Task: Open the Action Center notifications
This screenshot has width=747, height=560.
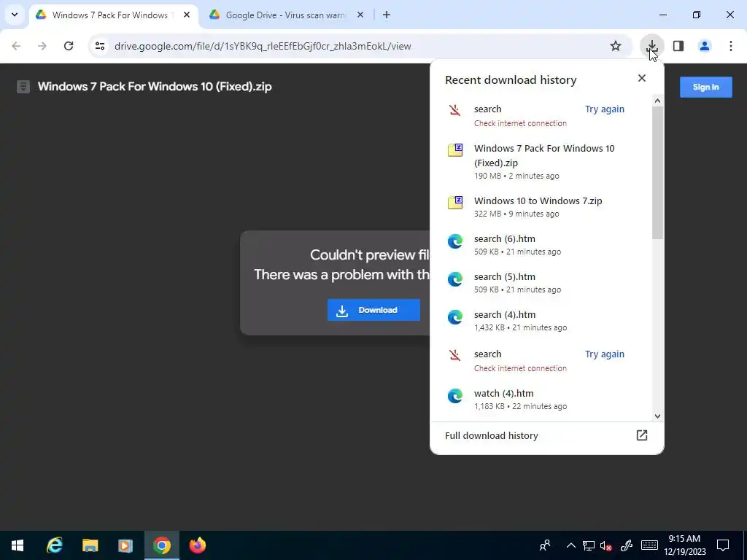Action: [723, 545]
